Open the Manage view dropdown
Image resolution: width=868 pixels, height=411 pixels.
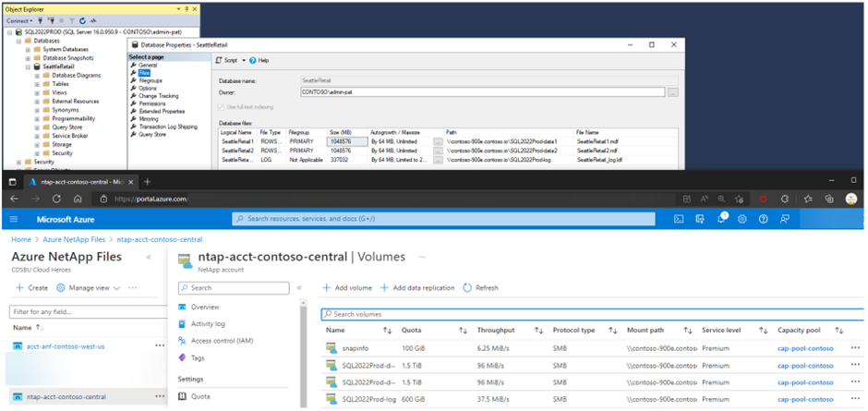click(x=89, y=288)
